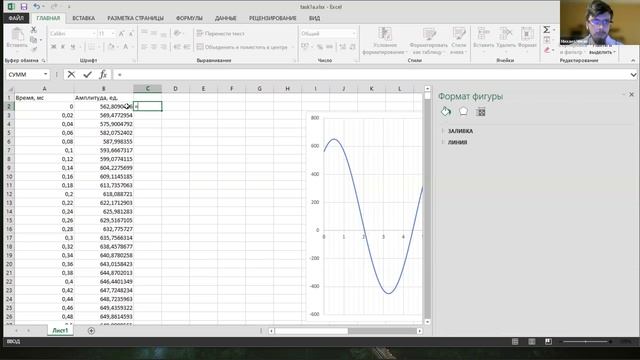640x360 pixels.
Task: Click the Decrease Decimal icon in the number group
Action: pos(353,47)
